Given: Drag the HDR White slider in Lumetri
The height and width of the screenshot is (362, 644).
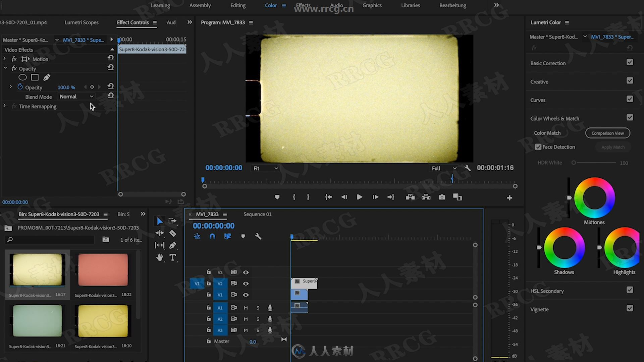Looking at the screenshot, I should (574, 163).
